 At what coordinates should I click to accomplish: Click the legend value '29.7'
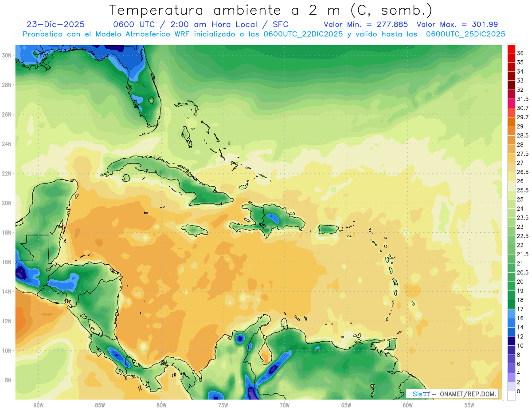click(523, 117)
